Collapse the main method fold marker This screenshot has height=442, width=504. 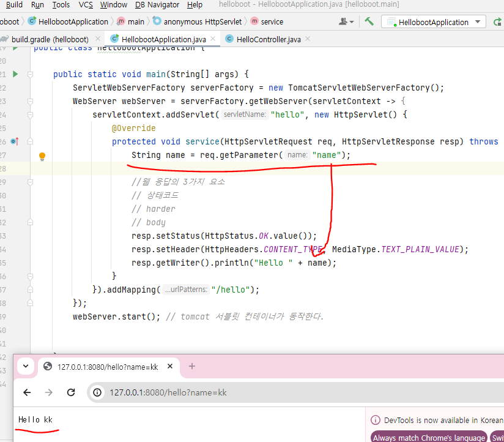click(x=30, y=75)
